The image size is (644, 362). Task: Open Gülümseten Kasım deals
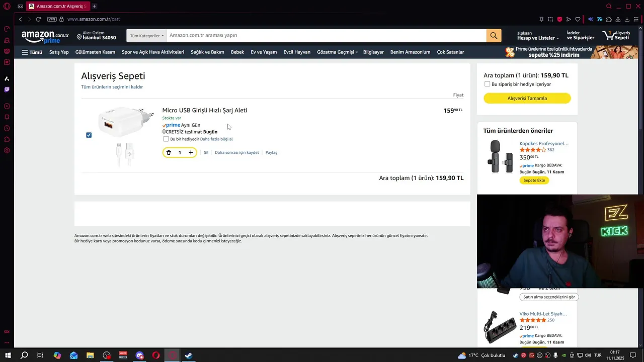[x=95, y=52]
